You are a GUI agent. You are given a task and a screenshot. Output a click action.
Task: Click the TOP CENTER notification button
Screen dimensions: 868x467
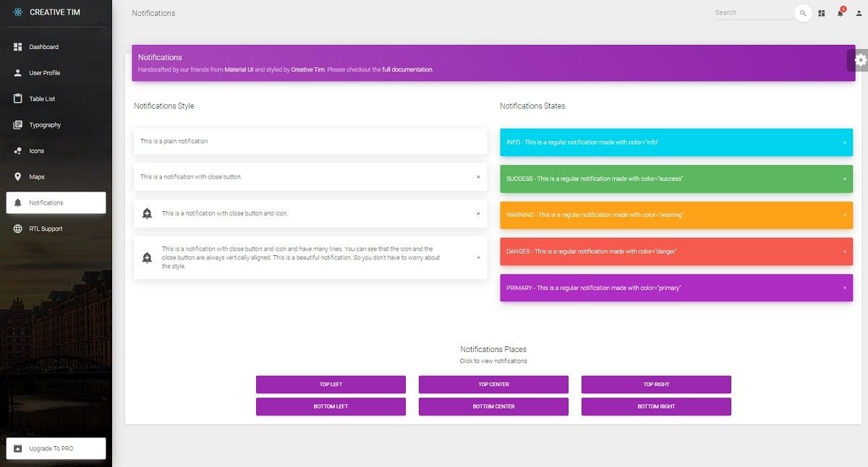point(493,384)
